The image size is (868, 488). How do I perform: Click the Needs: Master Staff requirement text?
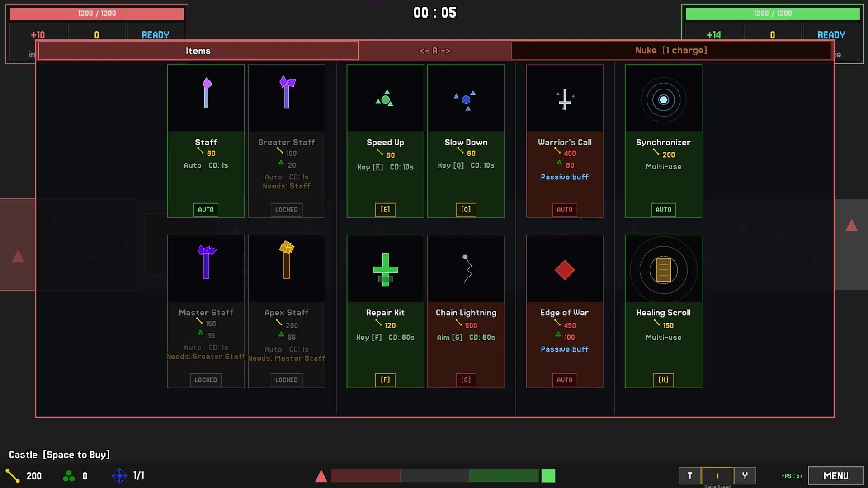(287, 358)
